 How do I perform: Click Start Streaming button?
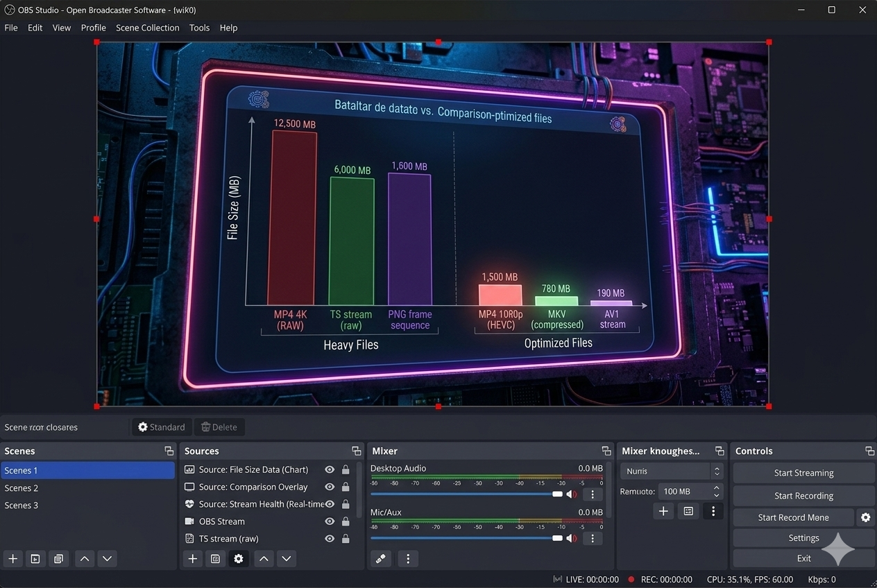point(803,473)
